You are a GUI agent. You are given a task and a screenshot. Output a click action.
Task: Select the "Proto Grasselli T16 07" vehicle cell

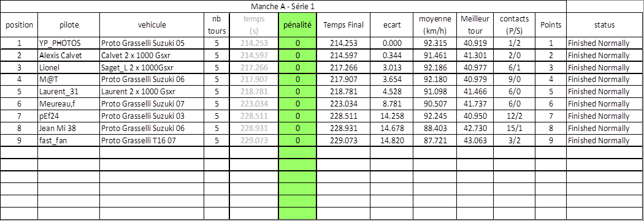click(x=151, y=141)
